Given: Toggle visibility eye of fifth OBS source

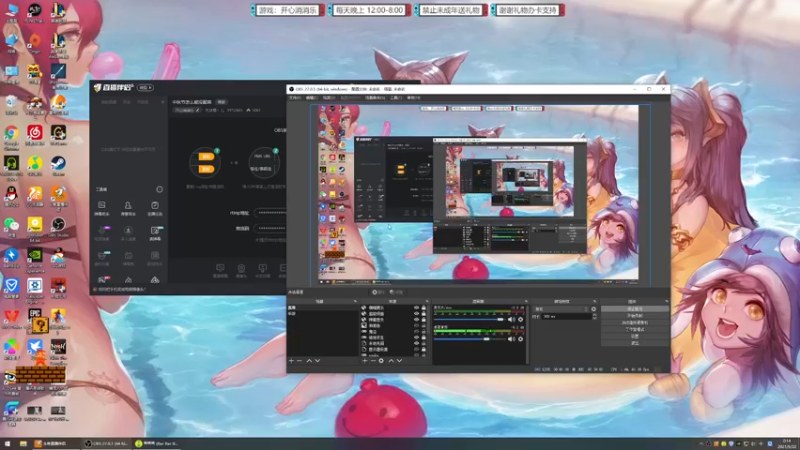Looking at the screenshot, I should (416, 332).
